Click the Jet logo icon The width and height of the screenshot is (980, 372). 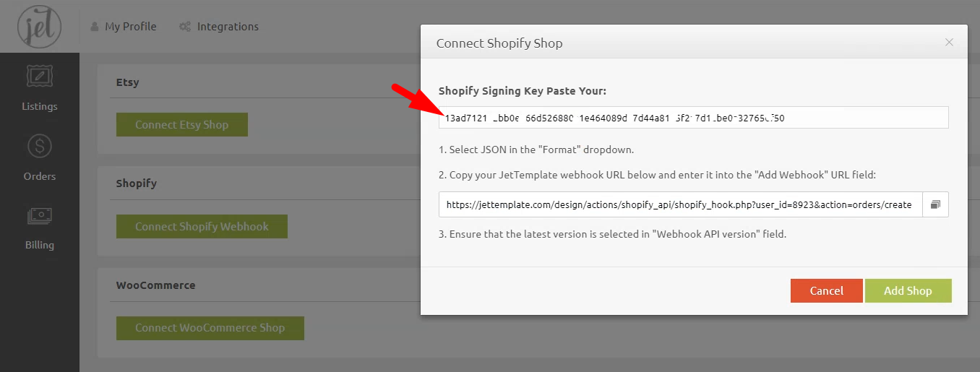[x=39, y=26]
